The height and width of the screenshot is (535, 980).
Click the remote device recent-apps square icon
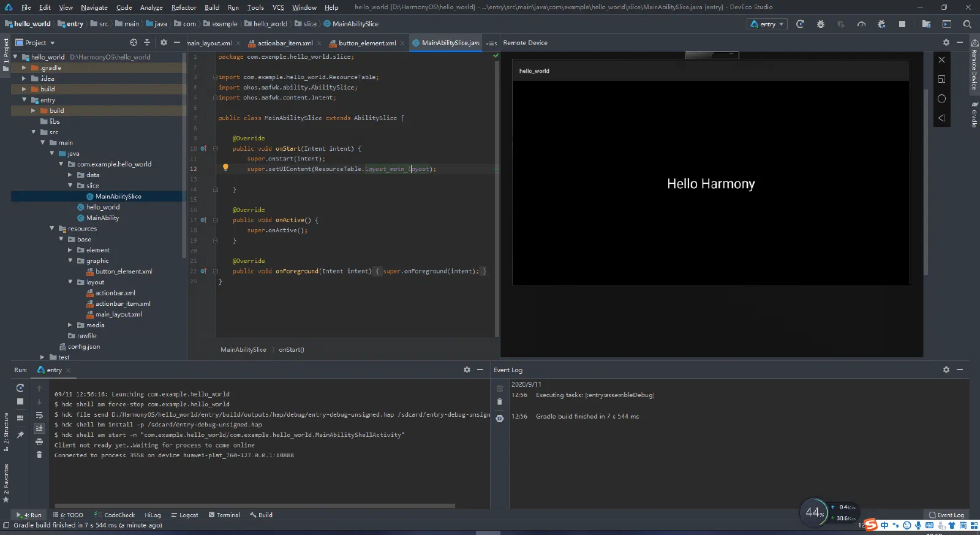[941, 79]
